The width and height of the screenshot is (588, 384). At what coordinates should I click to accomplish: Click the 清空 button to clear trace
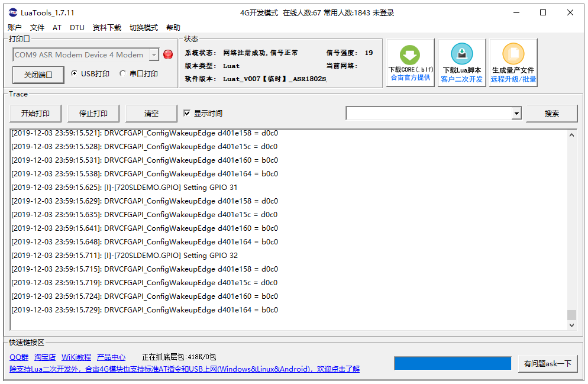(151, 113)
